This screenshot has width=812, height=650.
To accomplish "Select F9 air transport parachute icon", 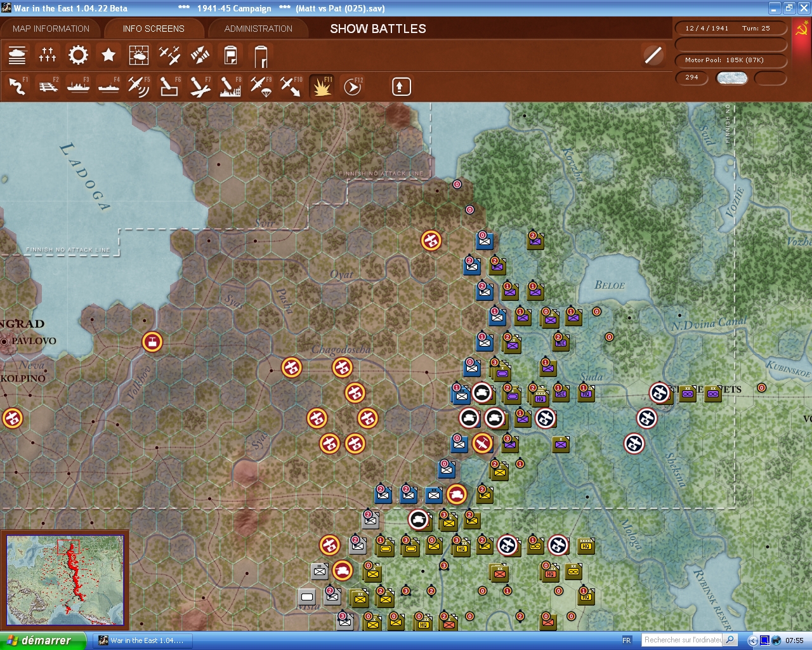I will (x=261, y=86).
